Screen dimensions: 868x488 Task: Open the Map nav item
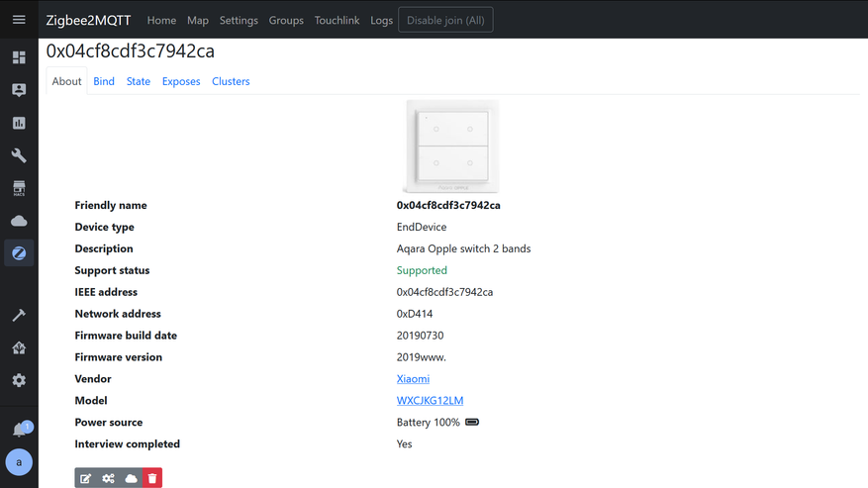coord(198,20)
